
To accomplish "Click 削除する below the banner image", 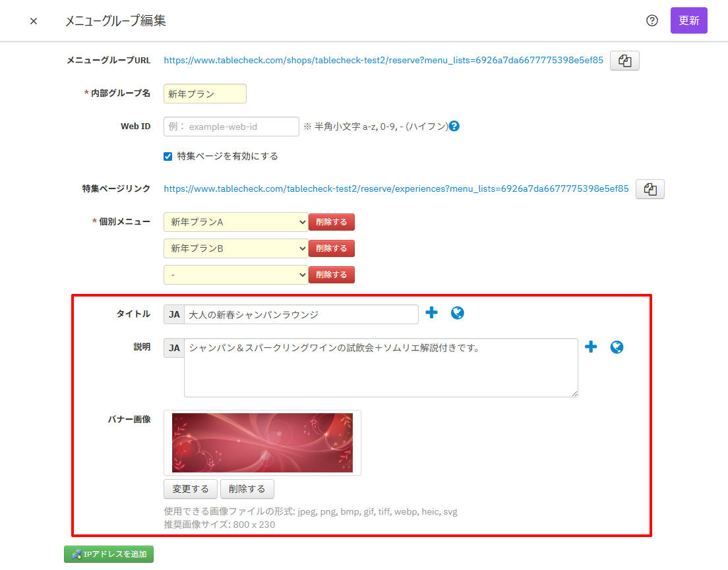I will point(247,489).
